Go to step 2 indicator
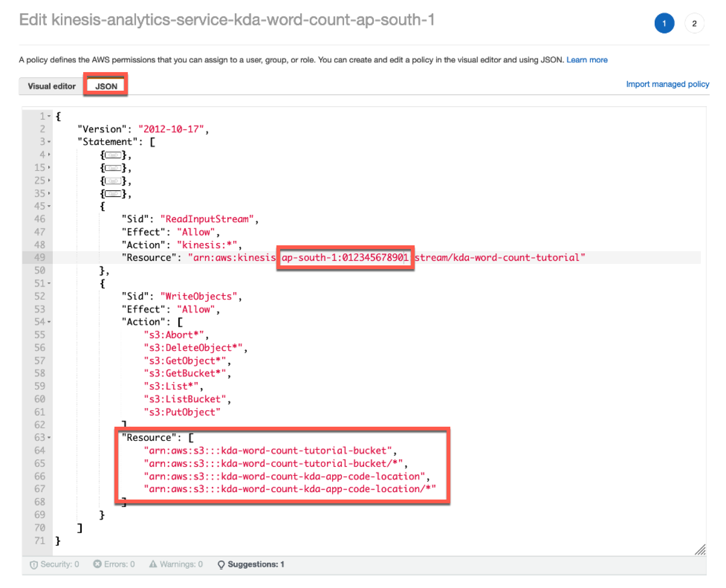 694,23
